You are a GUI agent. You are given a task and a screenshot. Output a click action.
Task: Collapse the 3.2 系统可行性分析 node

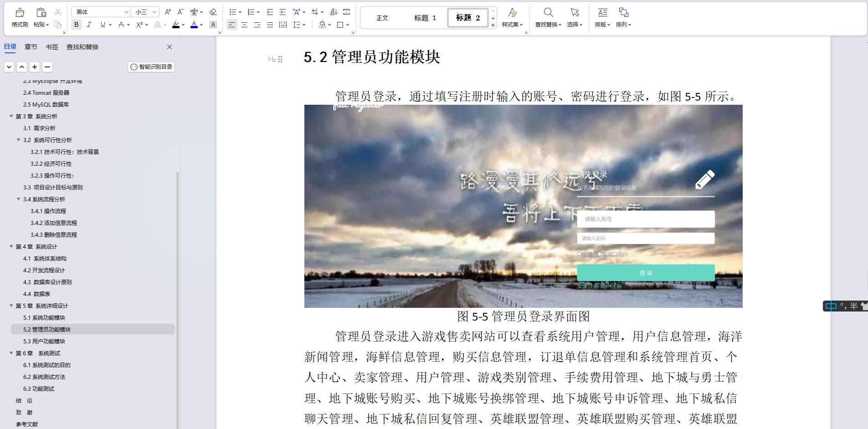point(19,140)
